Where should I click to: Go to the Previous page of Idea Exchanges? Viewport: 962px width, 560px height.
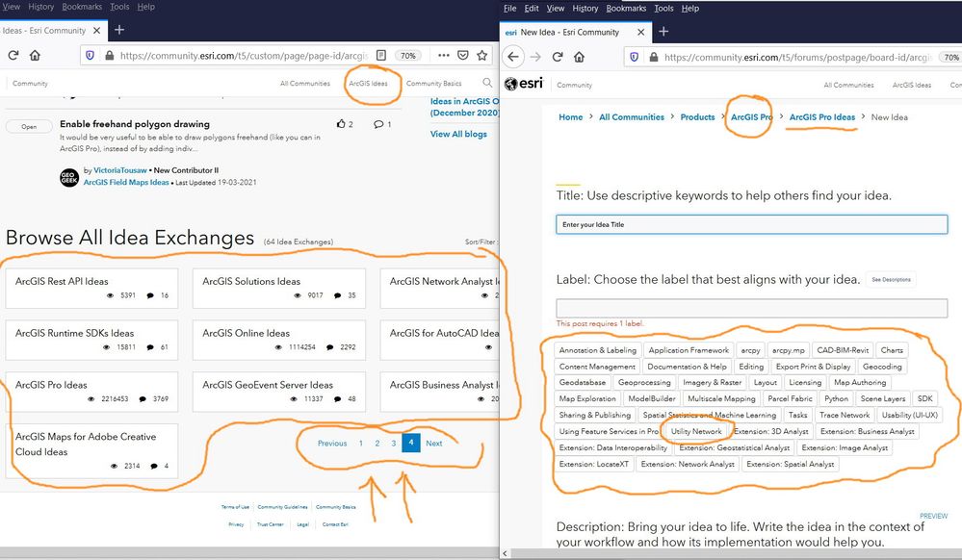coord(332,443)
